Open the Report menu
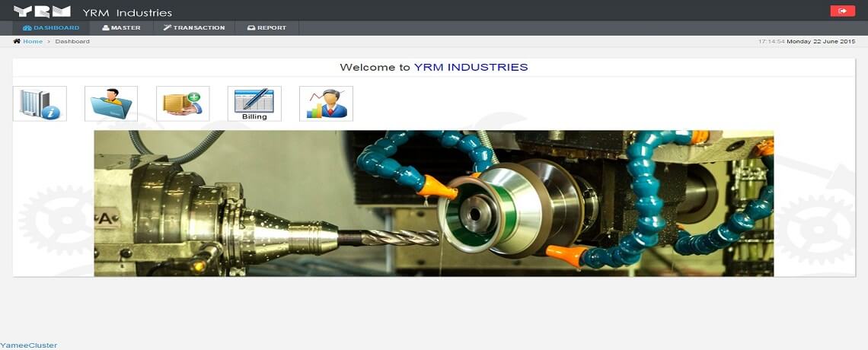The width and height of the screenshot is (868, 350). click(x=266, y=27)
